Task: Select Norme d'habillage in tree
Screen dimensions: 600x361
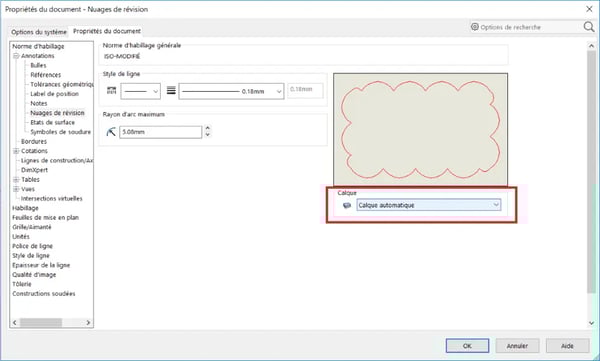Action: click(x=38, y=46)
